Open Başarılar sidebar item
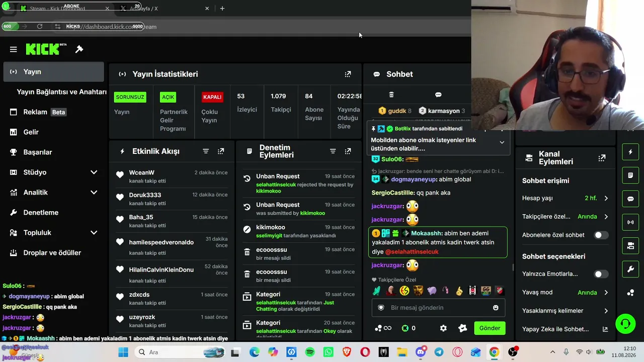644x362 pixels. tap(53, 152)
